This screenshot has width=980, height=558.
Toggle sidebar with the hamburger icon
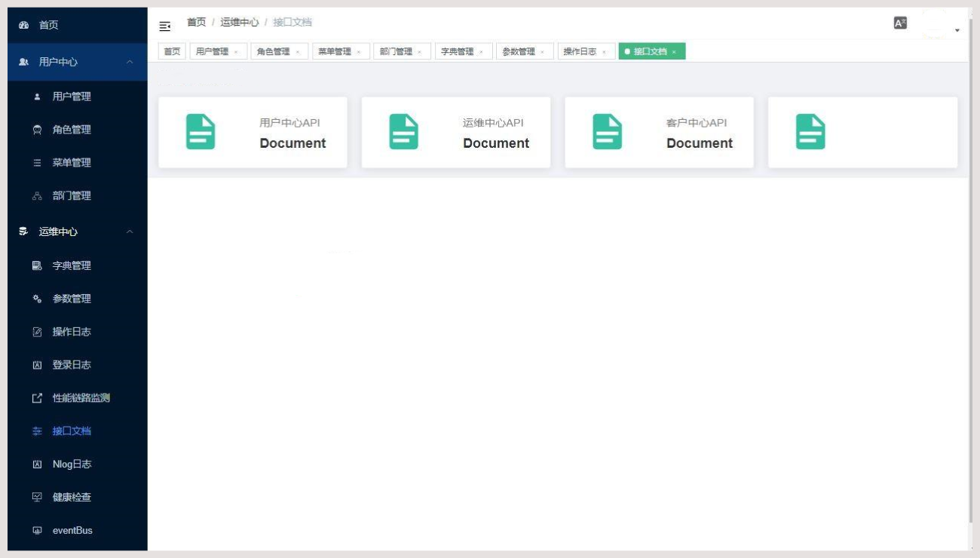(x=165, y=26)
